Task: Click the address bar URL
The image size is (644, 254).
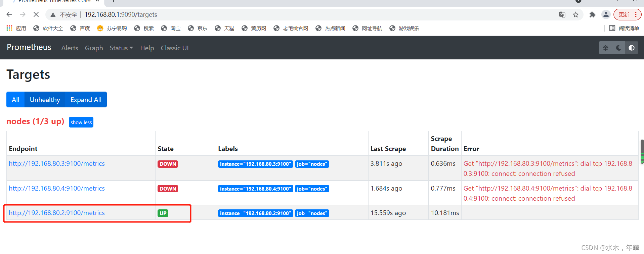Action: click(x=121, y=14)
